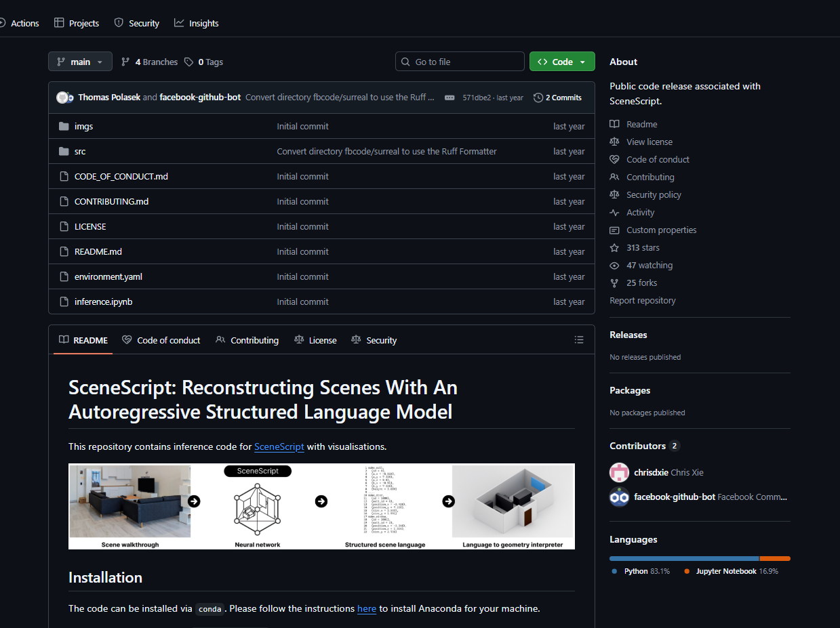Click the Python 83.1% language link

641,571
